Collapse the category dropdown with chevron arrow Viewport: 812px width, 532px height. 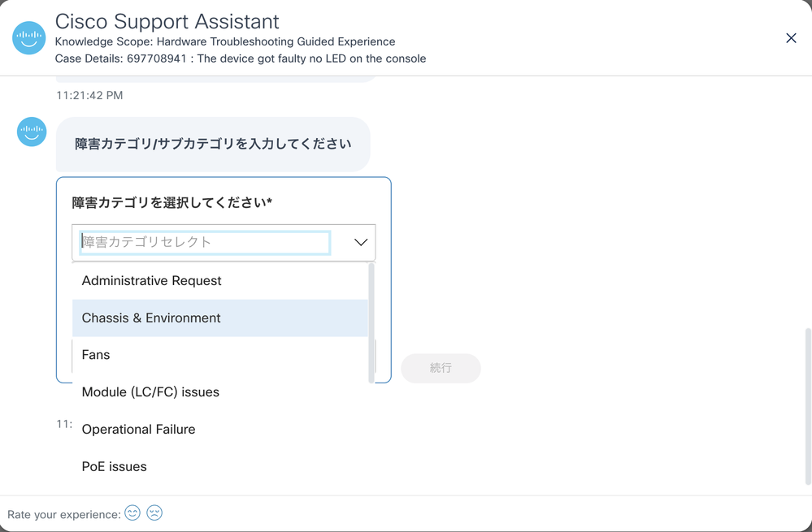pos(360,242)
